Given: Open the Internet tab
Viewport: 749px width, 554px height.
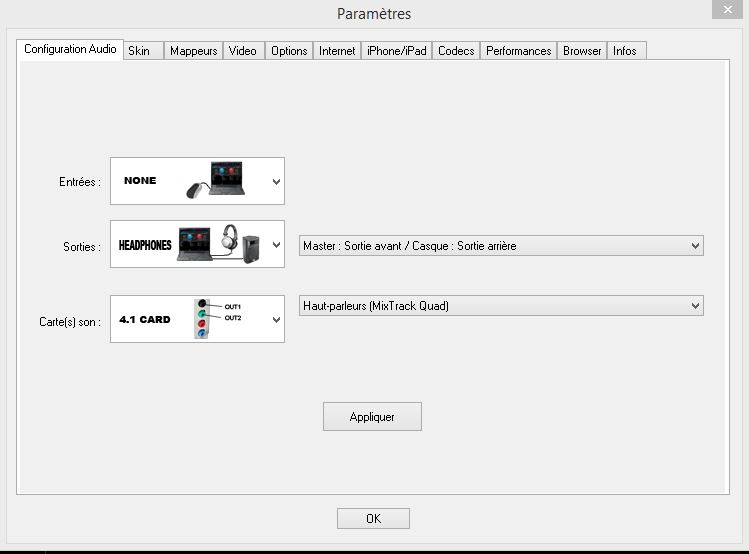Looking at the screenshot, I should pyautogui.click(x=337, y=51).
